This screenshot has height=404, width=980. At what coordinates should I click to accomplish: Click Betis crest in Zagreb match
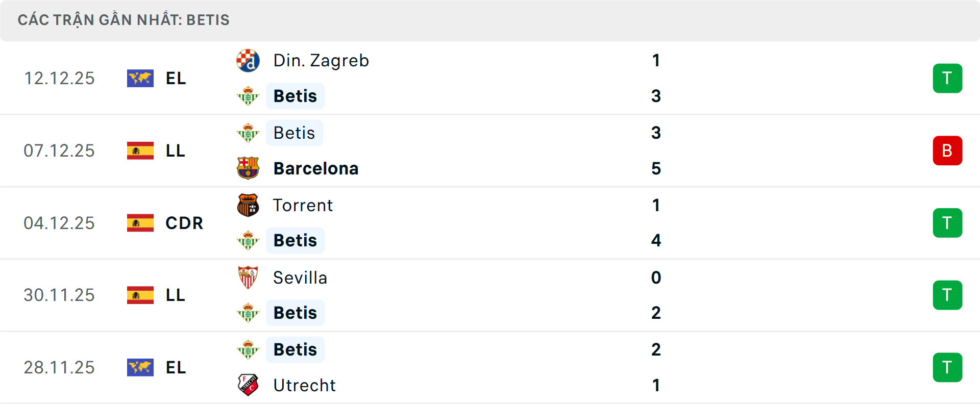point(248,96)
